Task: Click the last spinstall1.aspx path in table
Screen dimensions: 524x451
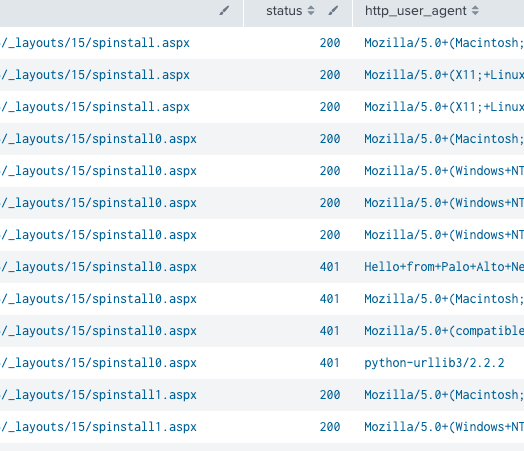Action: (99, 427)
